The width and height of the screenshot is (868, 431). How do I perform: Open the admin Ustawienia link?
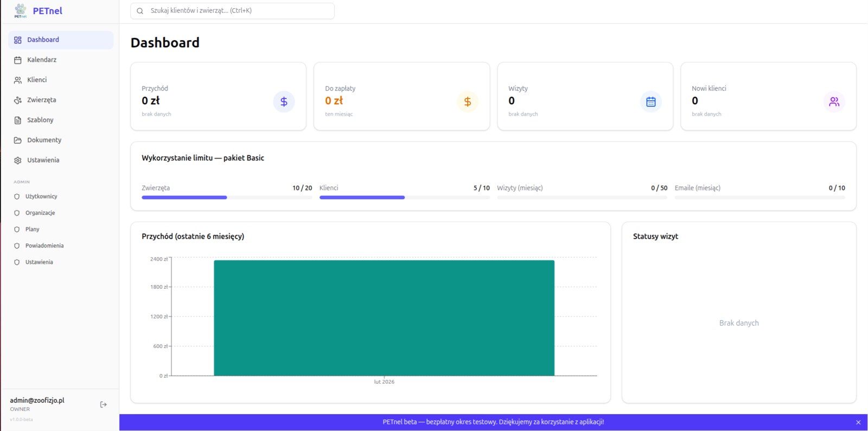click(x=61, y=262)
